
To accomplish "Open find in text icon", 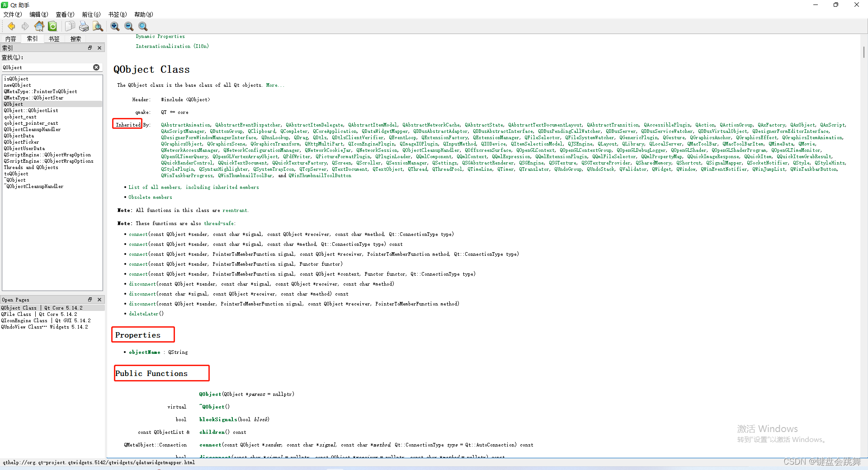I will click(98, 26).
